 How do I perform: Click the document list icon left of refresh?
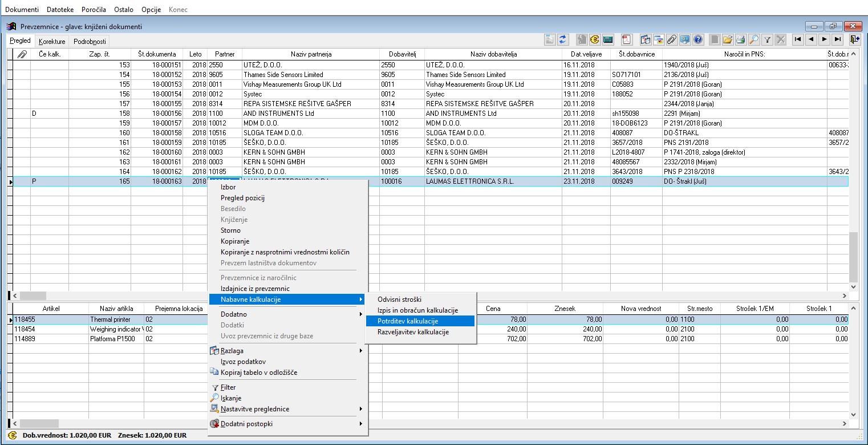pos(550,40)
